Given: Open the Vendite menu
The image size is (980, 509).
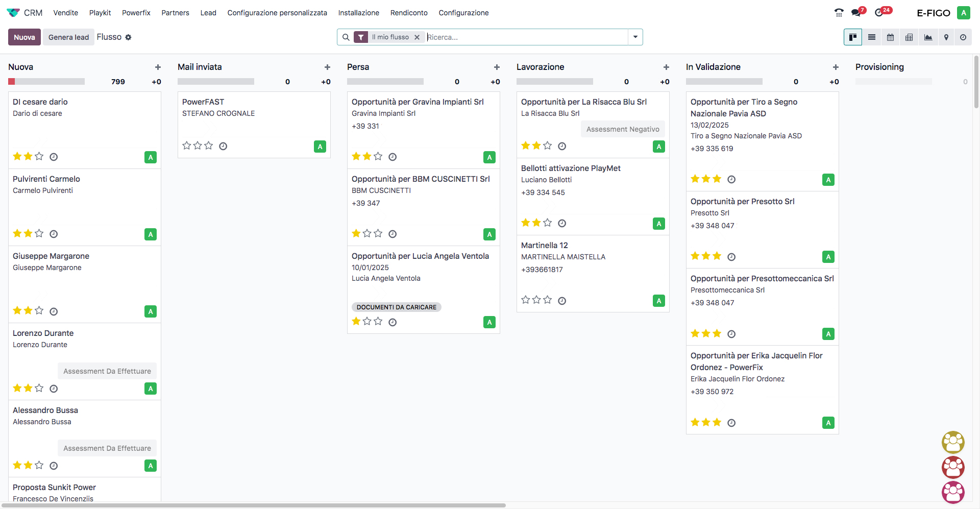Looking at the screenshot, I should (66, 13).
